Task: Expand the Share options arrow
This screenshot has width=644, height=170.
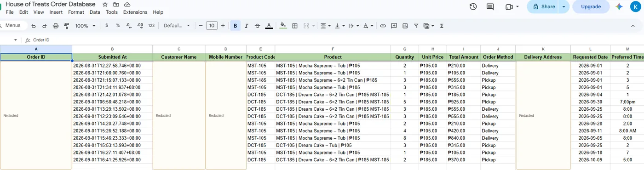Action: pos(564,6)
